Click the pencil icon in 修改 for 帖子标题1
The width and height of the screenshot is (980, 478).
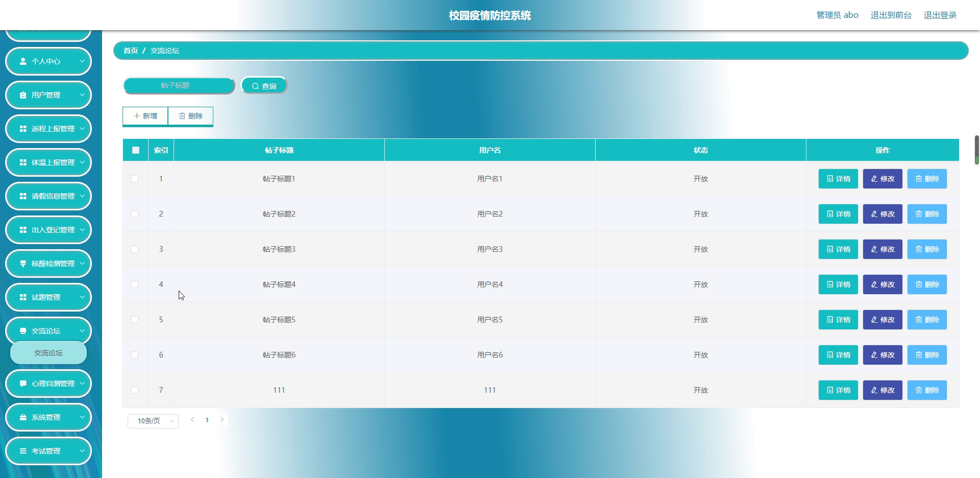874,179
